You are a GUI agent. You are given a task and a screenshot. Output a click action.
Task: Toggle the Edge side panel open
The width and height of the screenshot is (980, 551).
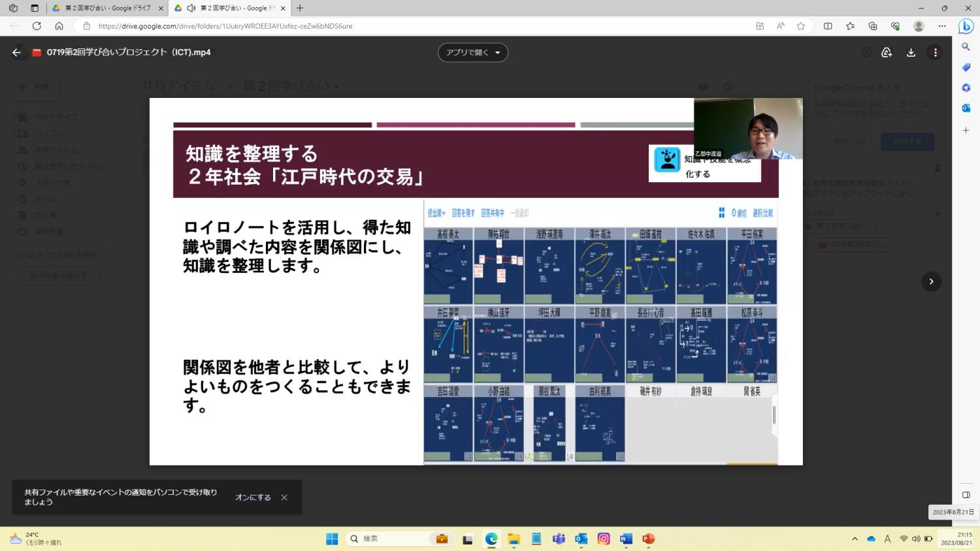pos(966,494)
